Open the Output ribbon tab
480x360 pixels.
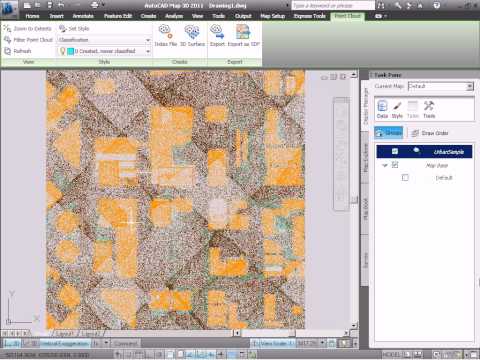pos(243,16)
